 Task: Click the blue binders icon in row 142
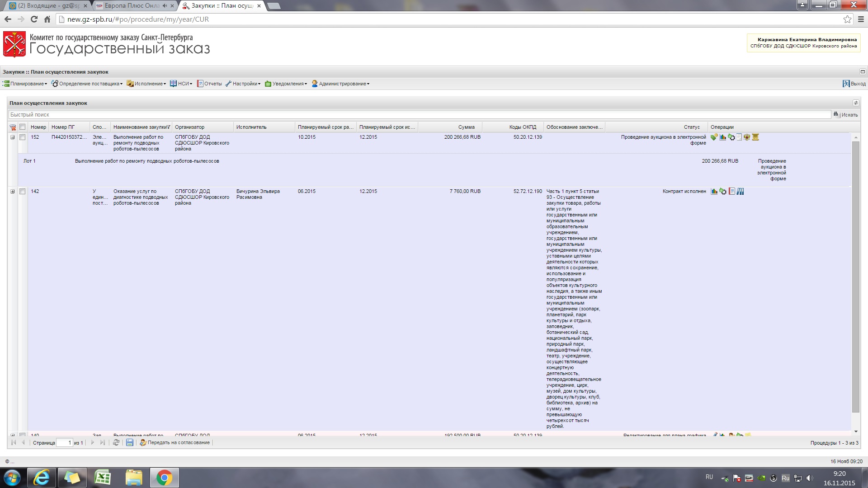coord(740,192)
